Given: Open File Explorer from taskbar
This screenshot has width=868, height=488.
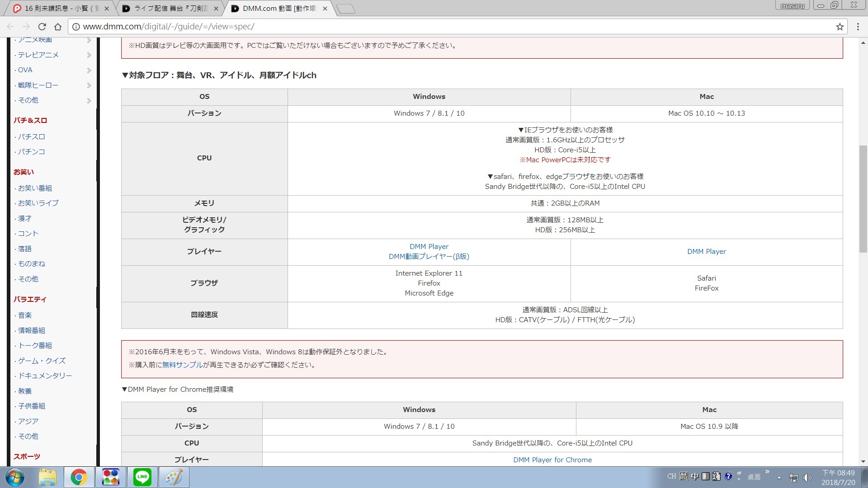Looking at the screenshot, I should point(47,477).
